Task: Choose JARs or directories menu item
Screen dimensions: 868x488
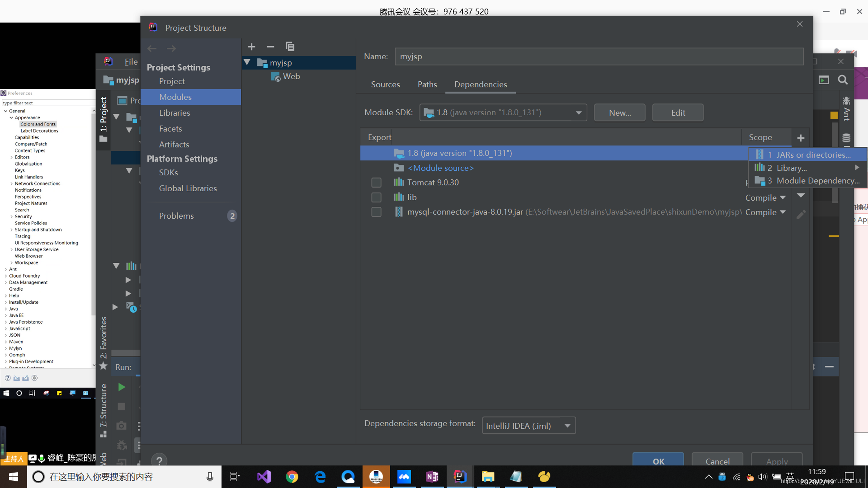Action: pyautogui.click(x=807, y=155)
